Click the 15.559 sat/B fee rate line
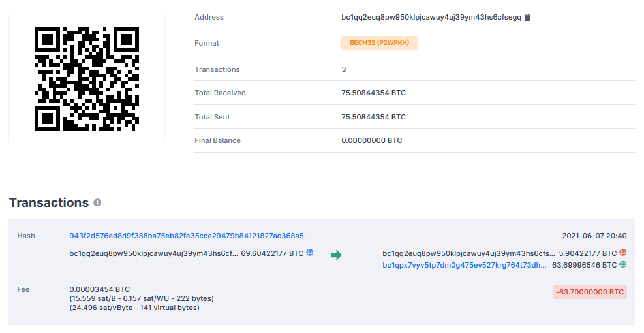This screenshot has width=644, height=333. coord(142,298)
